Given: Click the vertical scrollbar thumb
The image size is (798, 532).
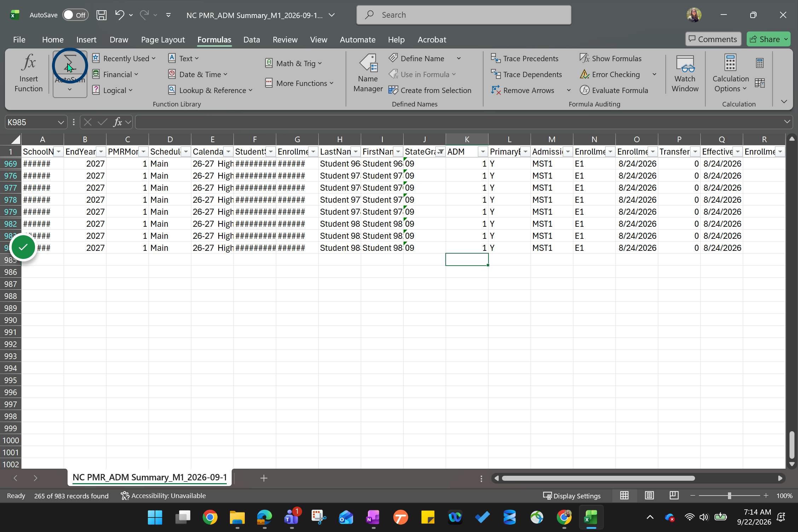Looking at the screenshot, I should tap(792, 445).
